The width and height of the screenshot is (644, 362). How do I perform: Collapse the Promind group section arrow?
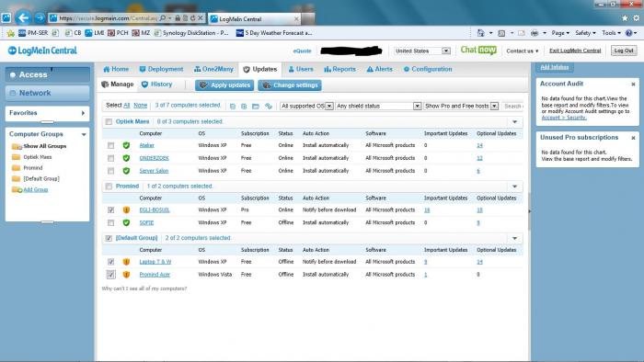pos(514,187)
